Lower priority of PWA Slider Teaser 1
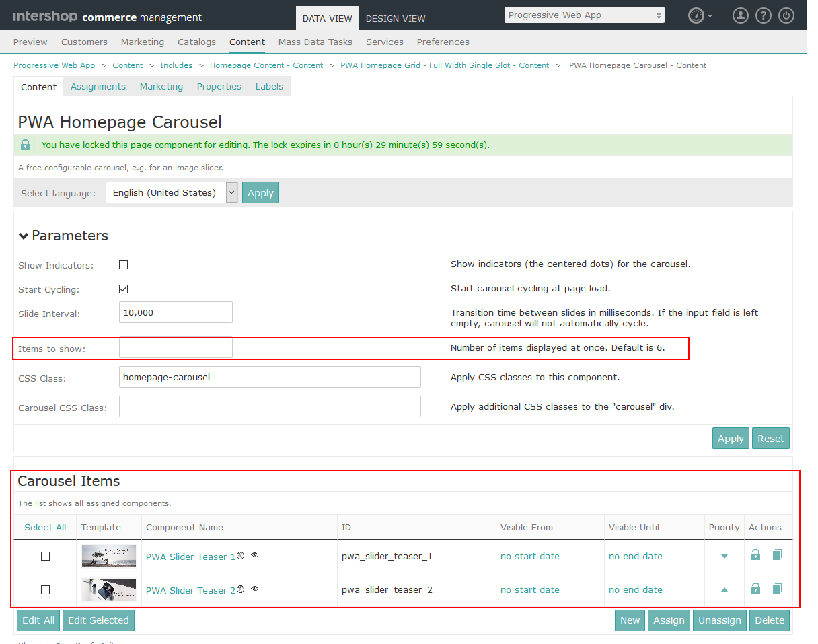 click(724, 557)
